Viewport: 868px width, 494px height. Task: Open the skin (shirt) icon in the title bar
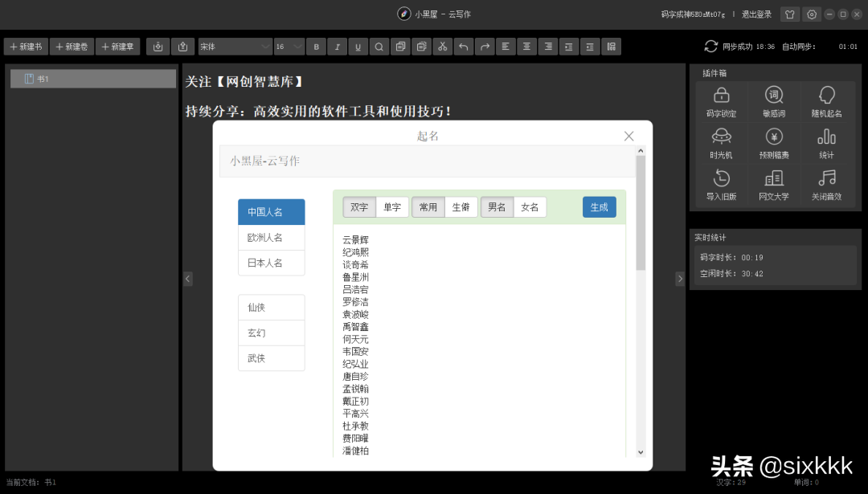[790, 14]
